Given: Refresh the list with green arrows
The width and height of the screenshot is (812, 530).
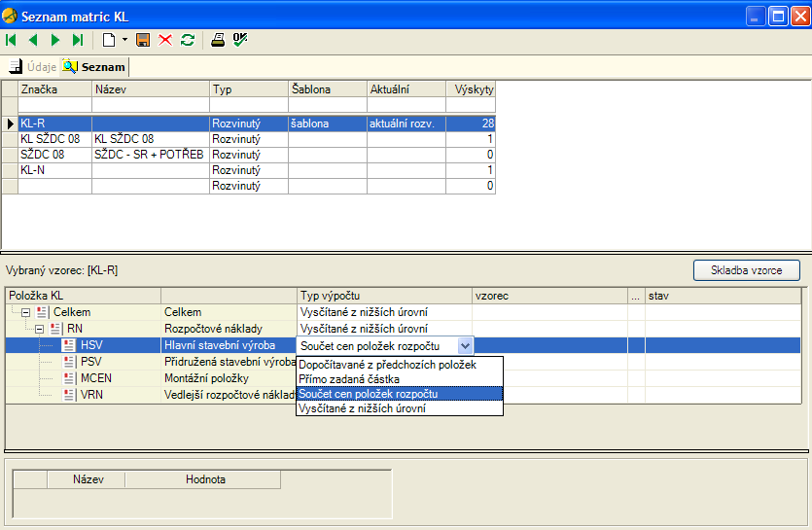Looking at the screenshot, I should [x=188, y=40].
